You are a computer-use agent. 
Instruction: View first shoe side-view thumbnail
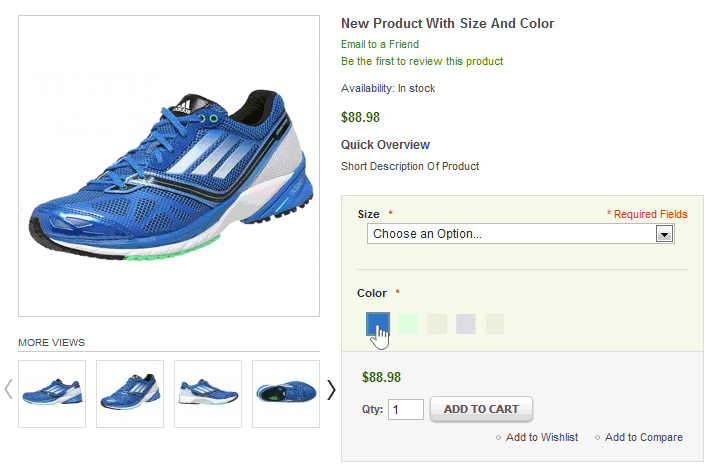[x=52, y=394]
